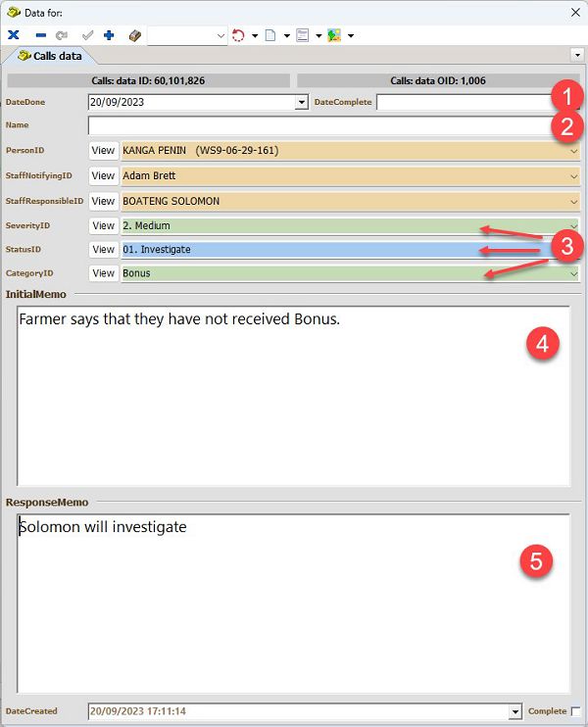Expand the PersonID KANGA PENIN dropdown
This screenshot has height=727, width=588.
coord(573,151)
